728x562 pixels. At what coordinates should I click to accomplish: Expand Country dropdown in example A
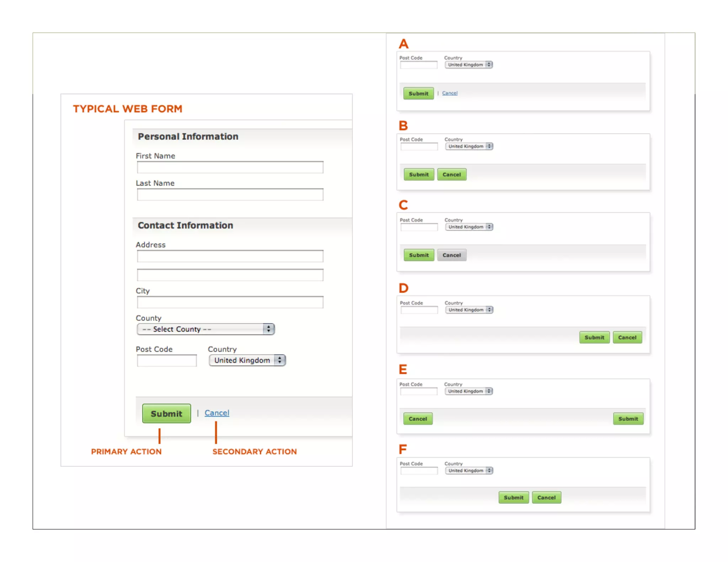click(469, 65)
